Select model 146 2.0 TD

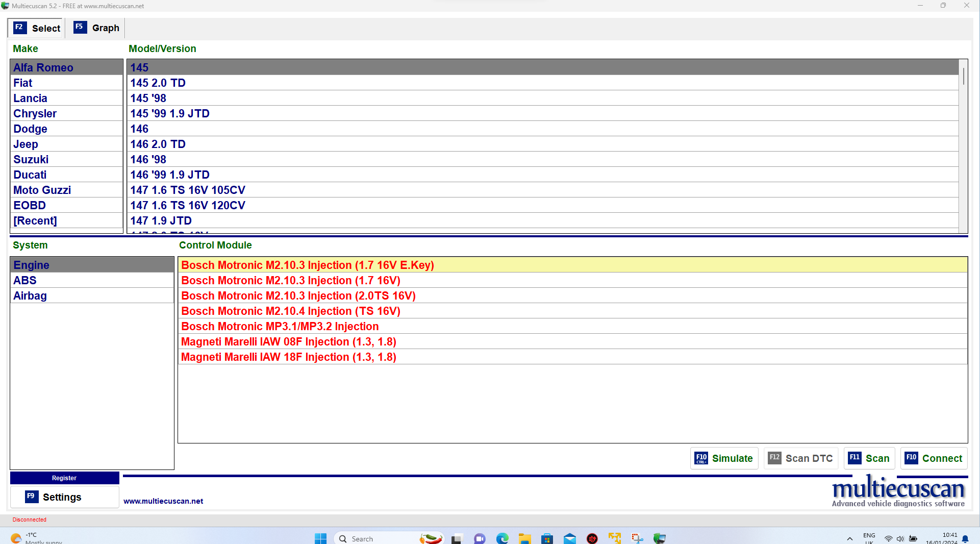click(543, 144)
